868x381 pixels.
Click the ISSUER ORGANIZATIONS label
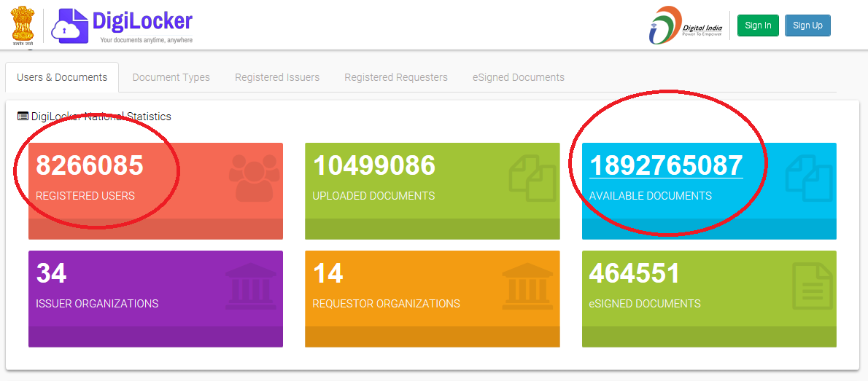(x=97, y=304)
